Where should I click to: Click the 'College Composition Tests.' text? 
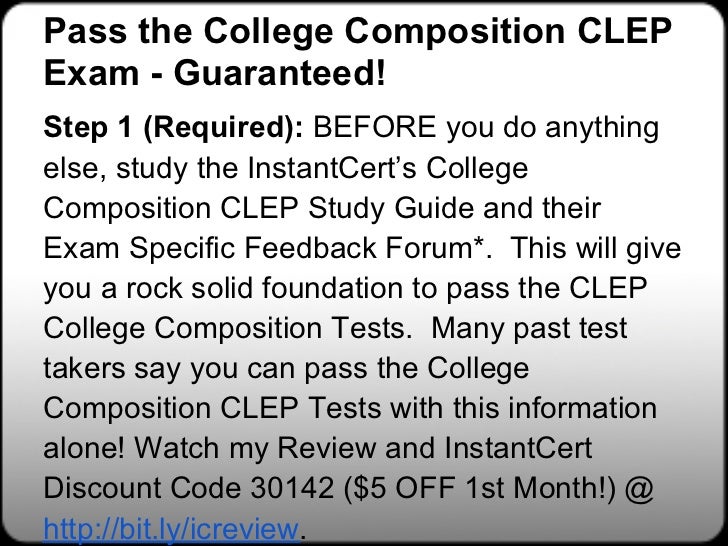click(228, 329)
